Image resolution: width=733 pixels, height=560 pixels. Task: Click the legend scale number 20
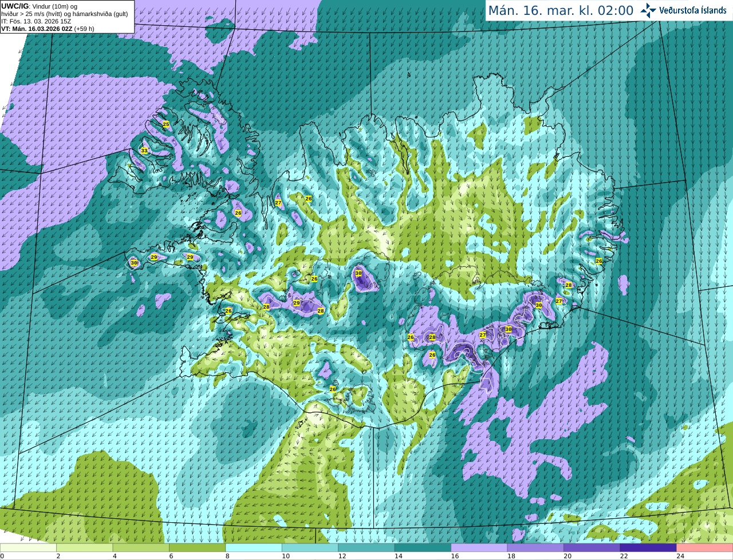pos(568,556)
